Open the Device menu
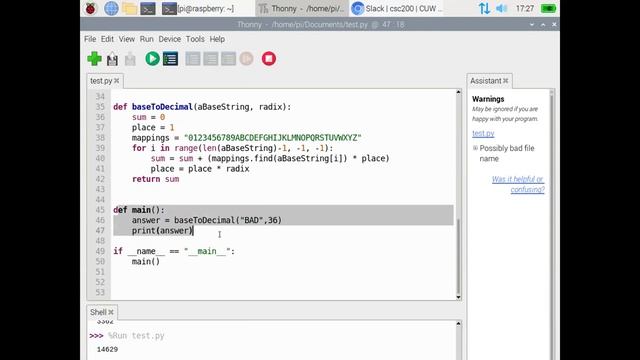Viewport: 640px width, 360px height. pos(169,39)
